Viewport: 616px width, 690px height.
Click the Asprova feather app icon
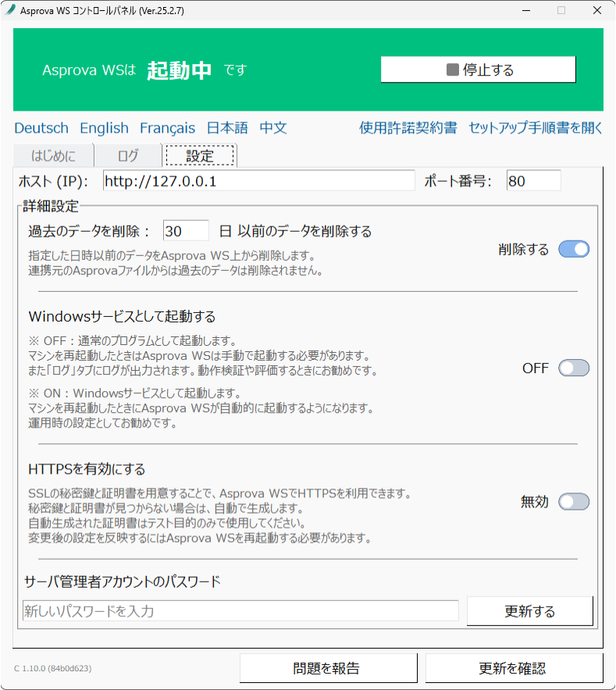coord(10,9)
